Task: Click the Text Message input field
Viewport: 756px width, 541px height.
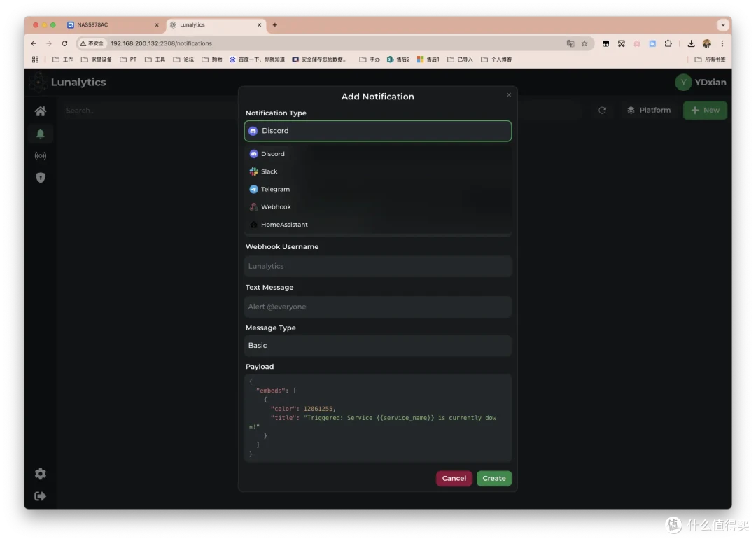Action: click(x=377, y=307)
